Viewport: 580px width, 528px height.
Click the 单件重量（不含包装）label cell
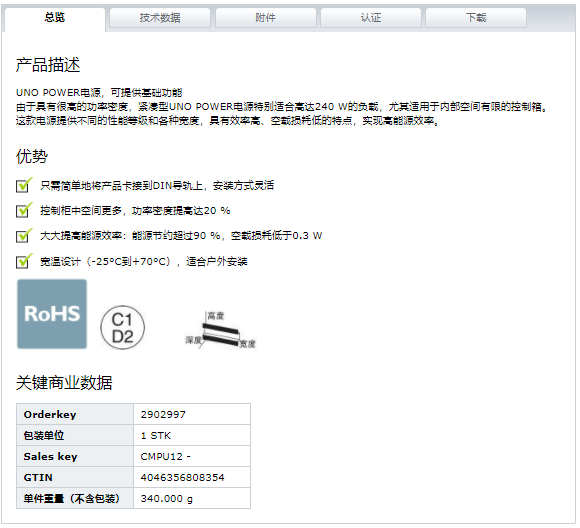pyautogui.click(x=75, y=499)
